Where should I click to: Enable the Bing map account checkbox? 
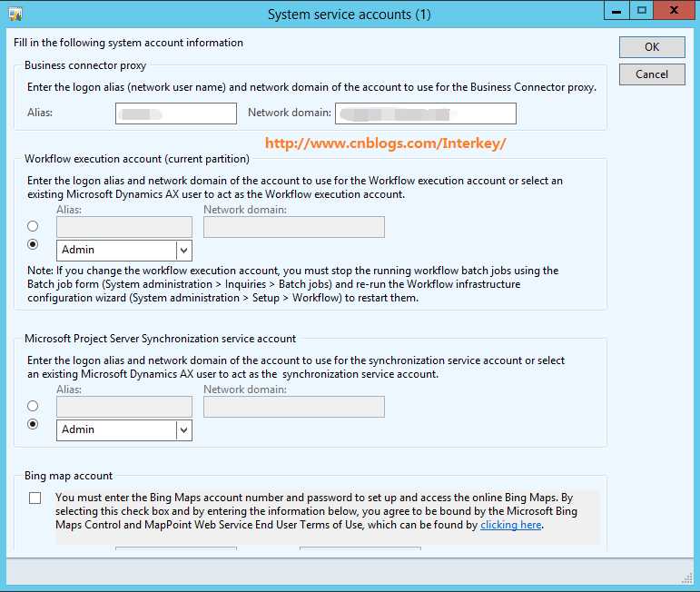(35, 498)
